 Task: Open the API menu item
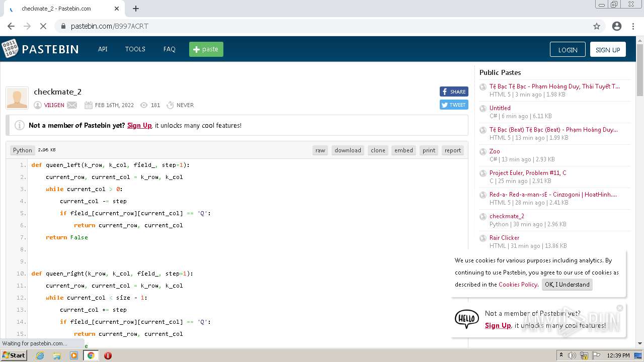[x=103, y=49]
